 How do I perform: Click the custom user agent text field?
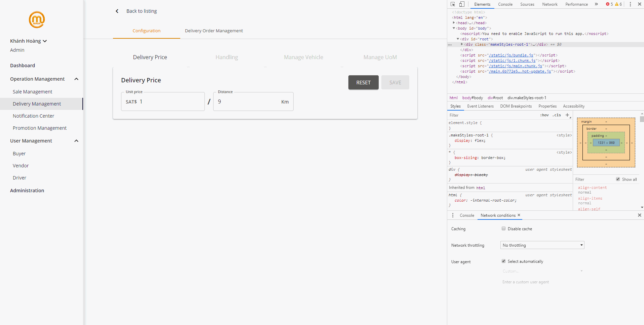click(542, 282)
